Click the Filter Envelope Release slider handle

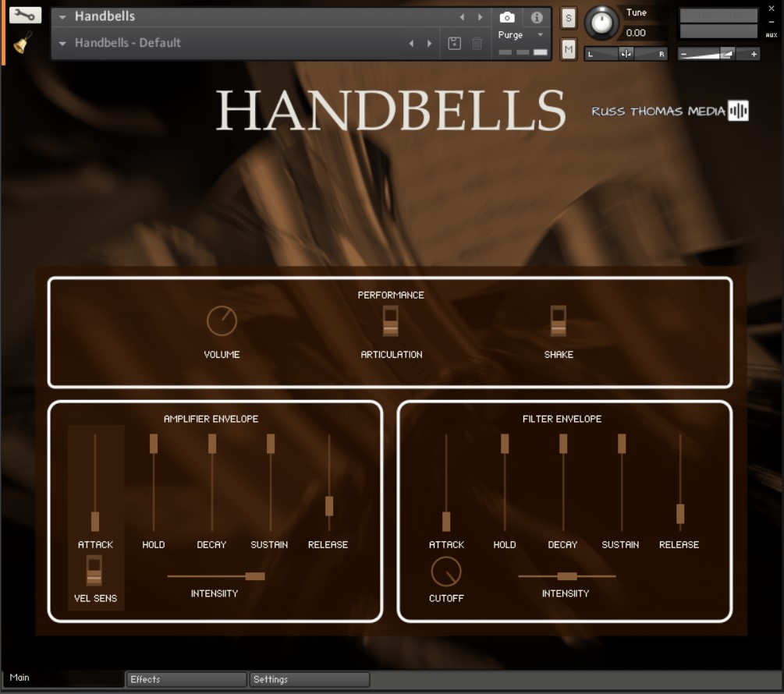(680, 514)
